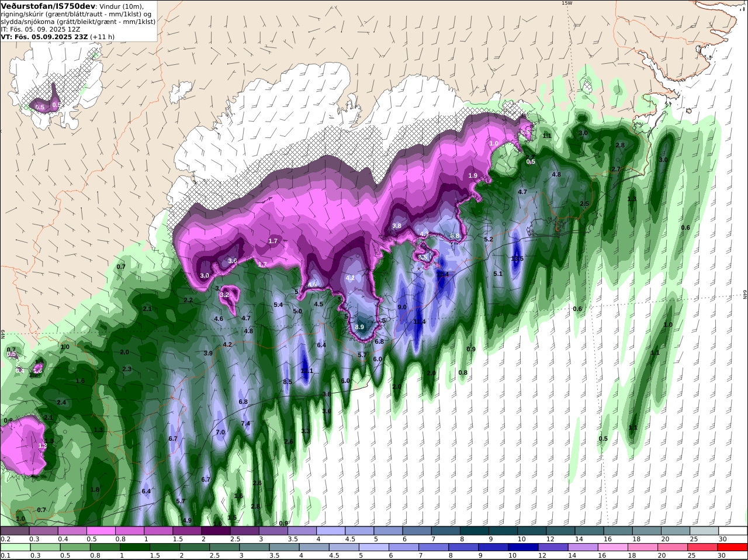Click the 'rigning/skúrir' rain legend description line
This screenshot has height=560, width=748.
pyautogui.click(x=76, y=14)
